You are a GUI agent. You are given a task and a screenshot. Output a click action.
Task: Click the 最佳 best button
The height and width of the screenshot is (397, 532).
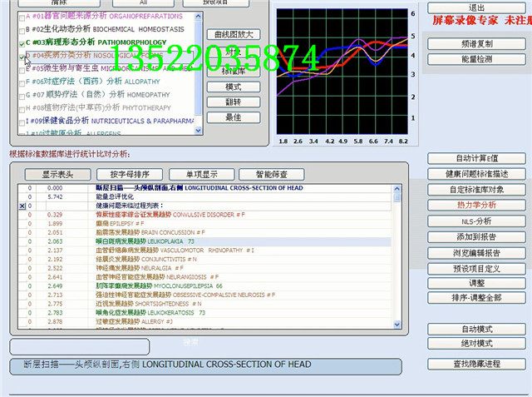(233, 117)
